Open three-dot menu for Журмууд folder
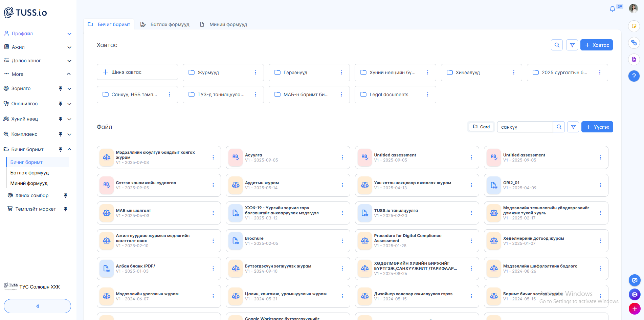Viewport: 644px width, 320px height. pyautogui.click(x=256, y=72)
